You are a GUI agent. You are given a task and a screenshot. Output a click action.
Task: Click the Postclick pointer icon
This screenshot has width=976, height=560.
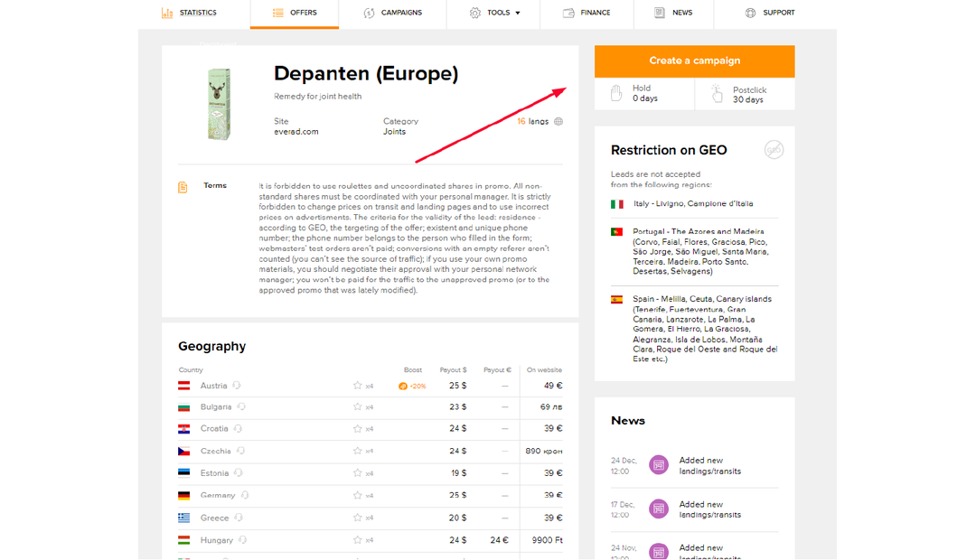click(x=717, y=93)
